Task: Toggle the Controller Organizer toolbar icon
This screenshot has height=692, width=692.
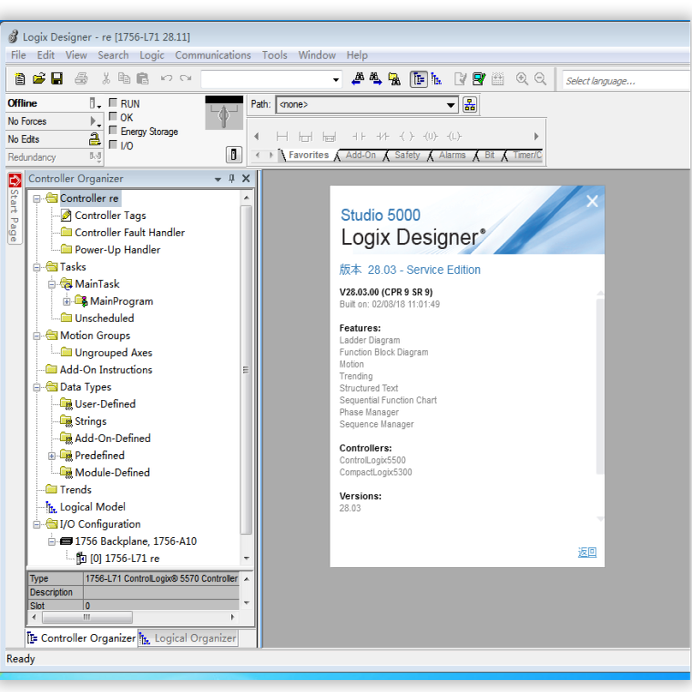Action: 418,79
